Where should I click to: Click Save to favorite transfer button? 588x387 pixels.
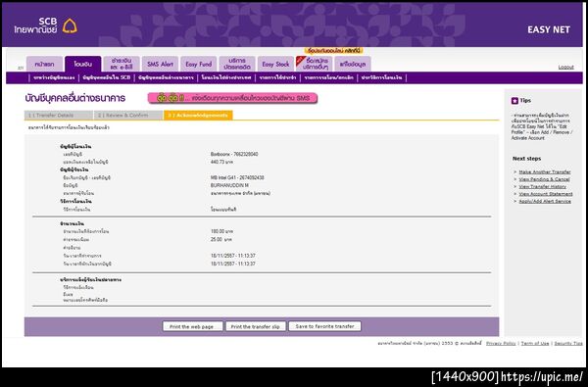point(324,326)
